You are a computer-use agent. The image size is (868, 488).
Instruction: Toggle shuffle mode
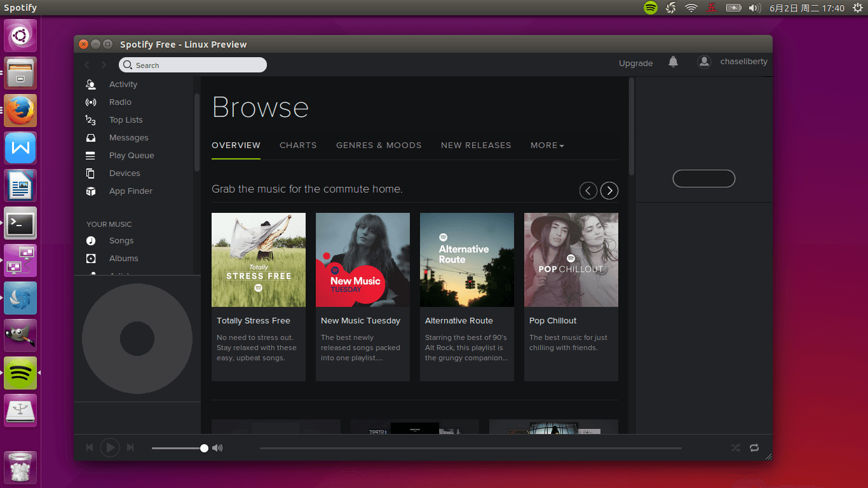735,448
